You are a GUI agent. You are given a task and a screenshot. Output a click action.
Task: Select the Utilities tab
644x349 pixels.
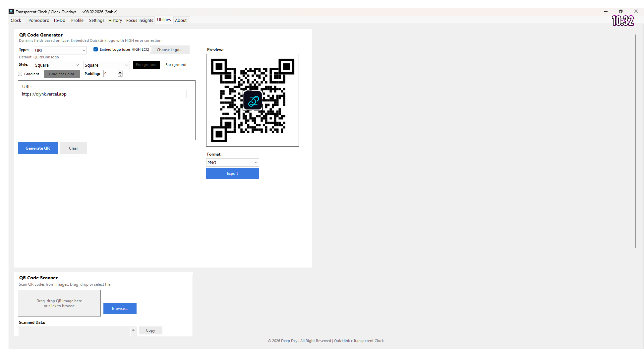point(164,20)
